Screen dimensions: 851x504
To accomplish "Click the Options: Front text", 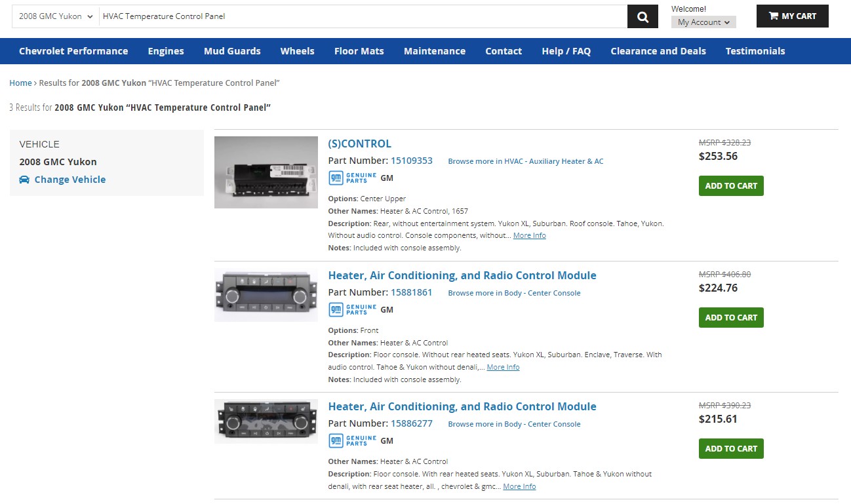I will (353, 330).
